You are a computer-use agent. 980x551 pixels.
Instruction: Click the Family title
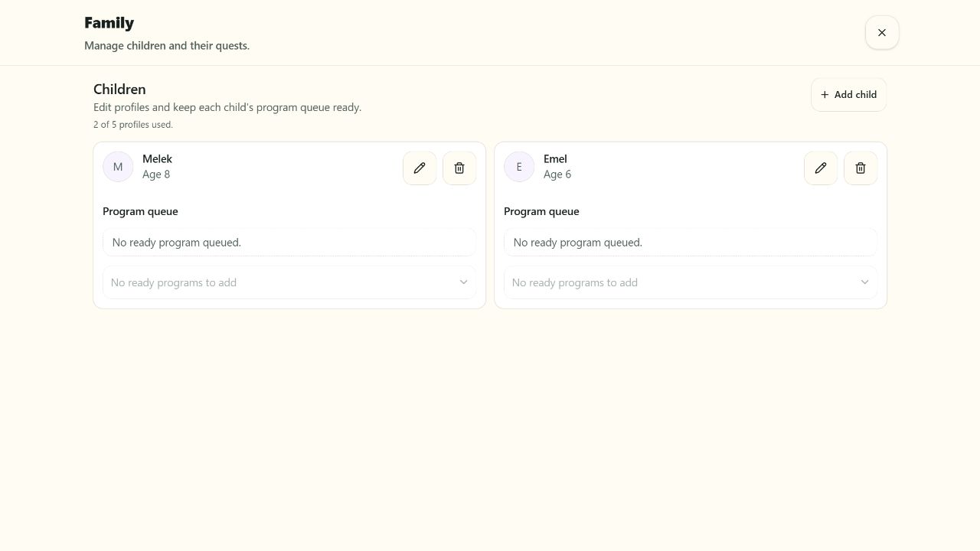pyautogui.click(x=109, y=23)
